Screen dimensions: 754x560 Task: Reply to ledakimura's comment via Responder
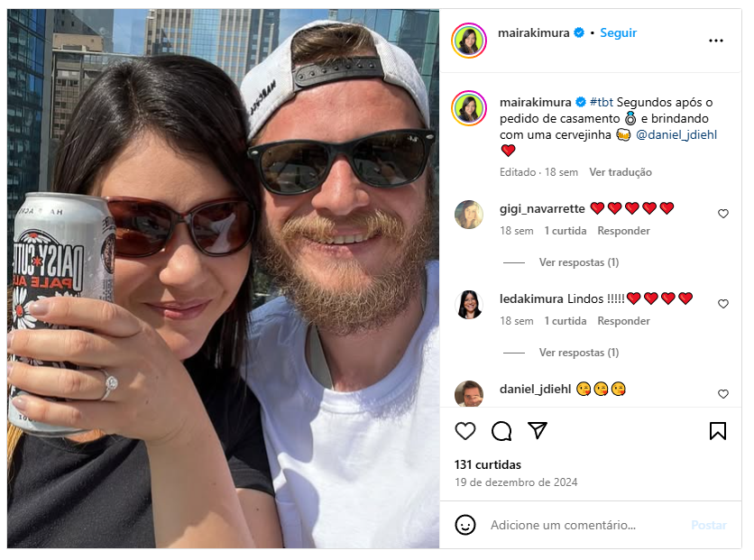(x=623, y=321)
